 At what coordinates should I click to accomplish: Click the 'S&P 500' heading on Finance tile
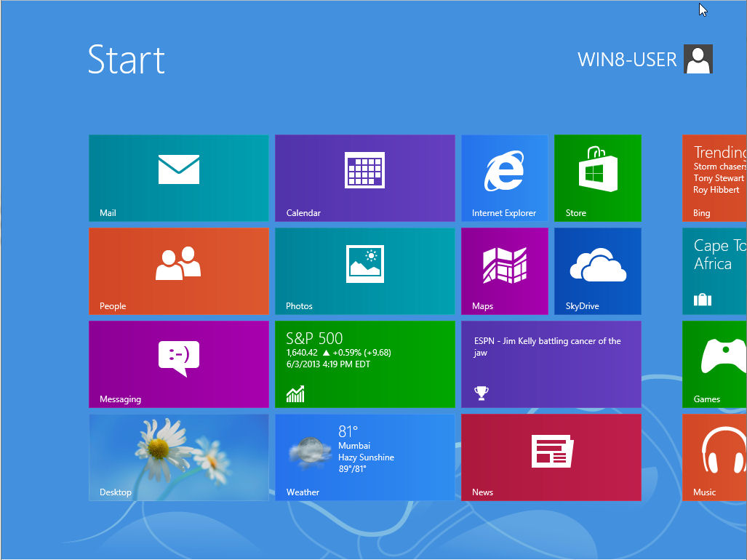pyautogui.click(x=314, y=339)
